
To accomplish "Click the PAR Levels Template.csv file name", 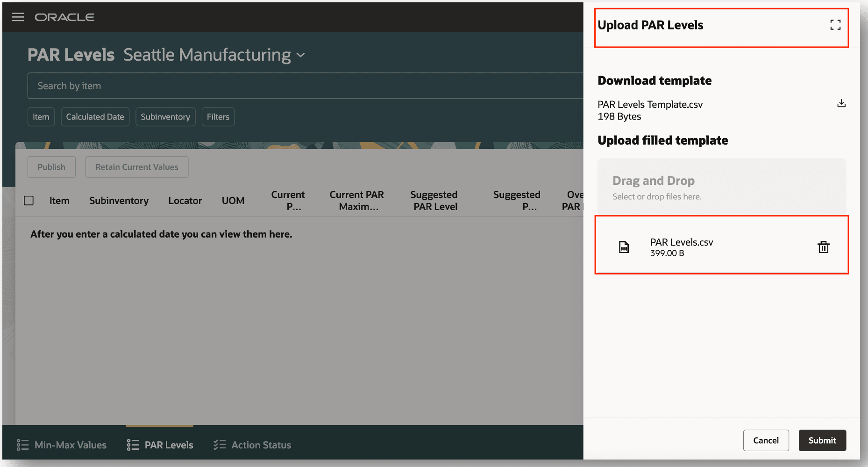I will coord(650,105).
